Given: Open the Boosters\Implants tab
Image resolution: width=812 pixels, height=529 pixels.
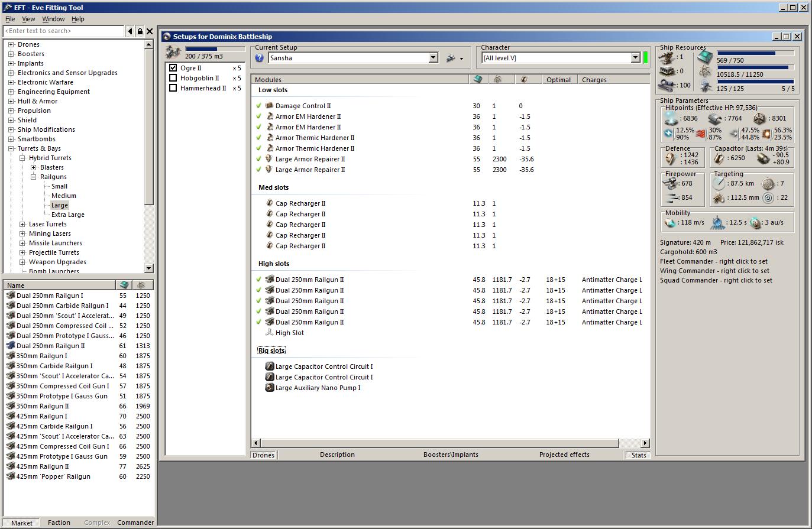Looking at the screenshot, I should click(x=451, y=455).
